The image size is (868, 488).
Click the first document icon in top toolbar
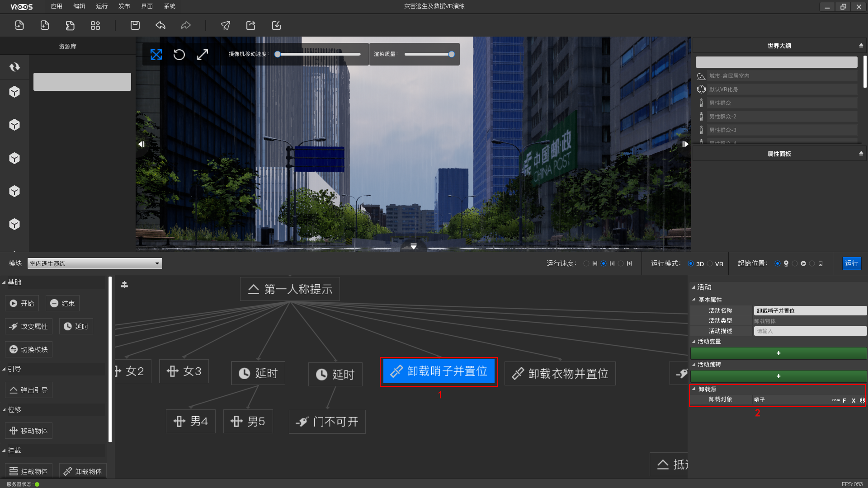pyautogui.click(x=19, y=25)
